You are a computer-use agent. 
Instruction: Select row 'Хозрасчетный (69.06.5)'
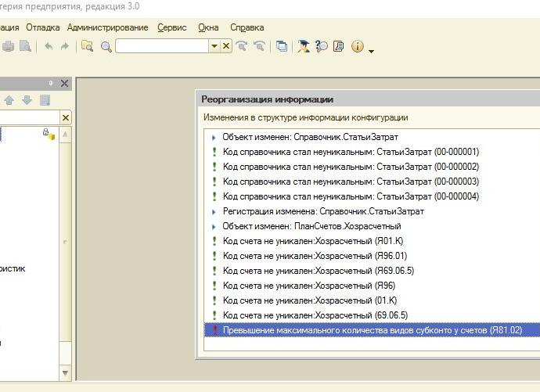click(372, 315)
